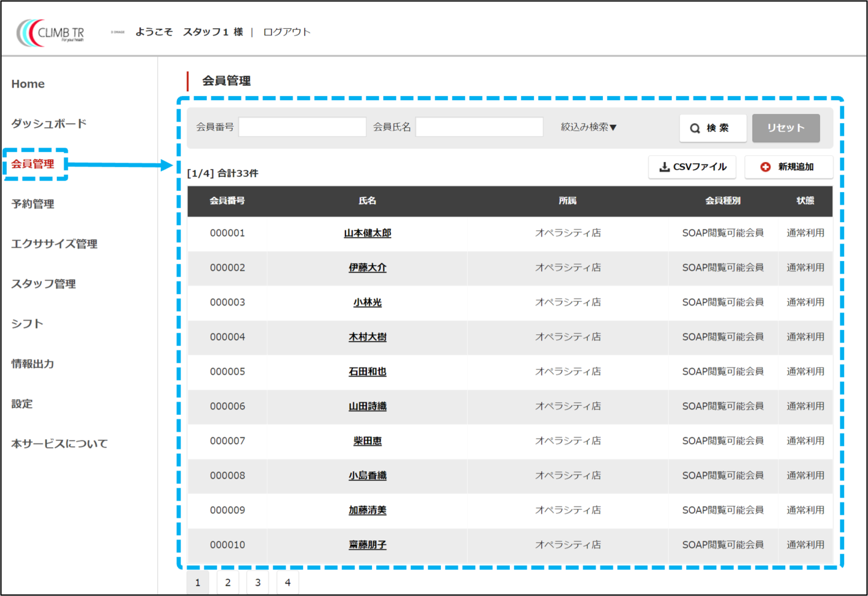Click member number 000001
The height and width of the screenshot is (596, 868).
tap(227, 233)
